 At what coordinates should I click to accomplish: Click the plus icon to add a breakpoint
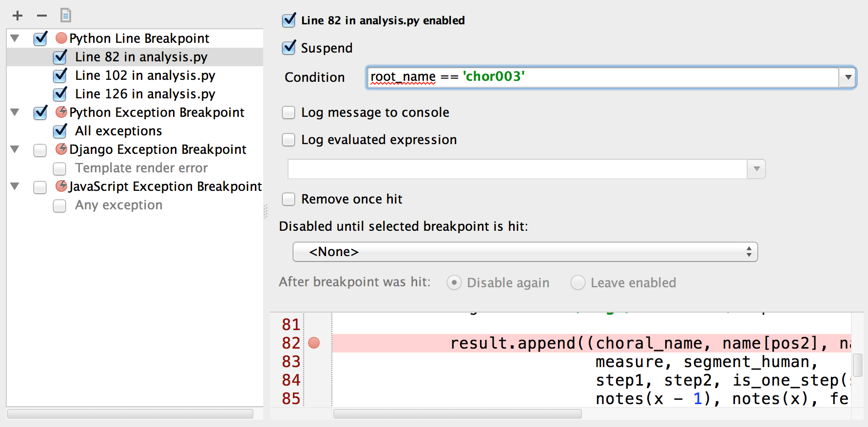click(18, 16)
